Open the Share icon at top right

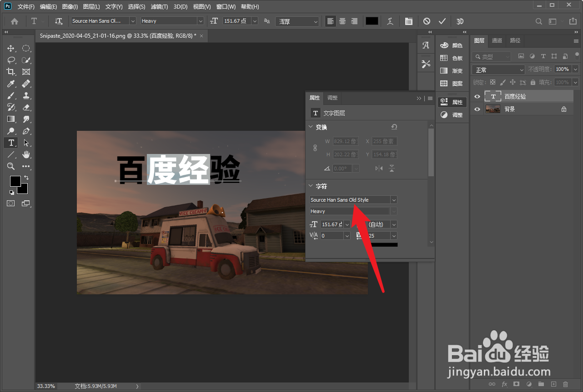pos(573,21)
